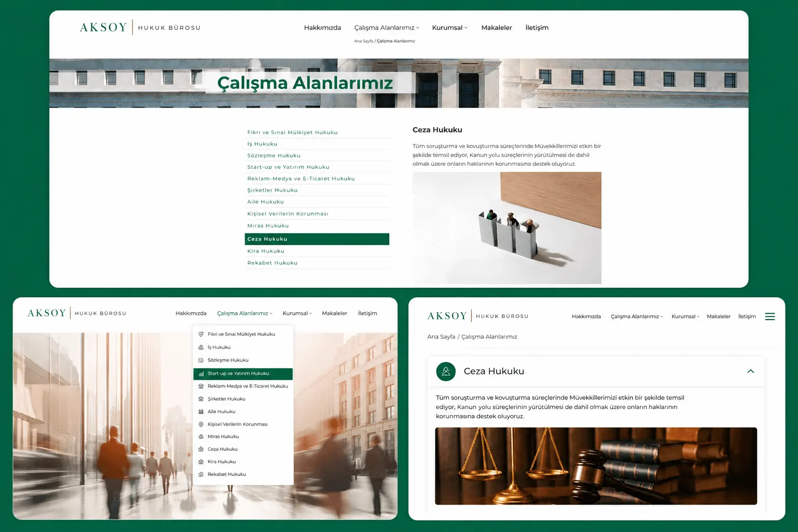
Task: Click icon next to İş Hukuku dropdown entry
Action: tap(201, 347)
